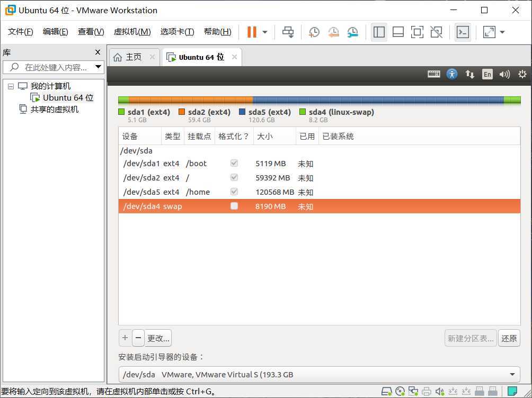Toggle the library sidebar view icon

pos(379,32)
